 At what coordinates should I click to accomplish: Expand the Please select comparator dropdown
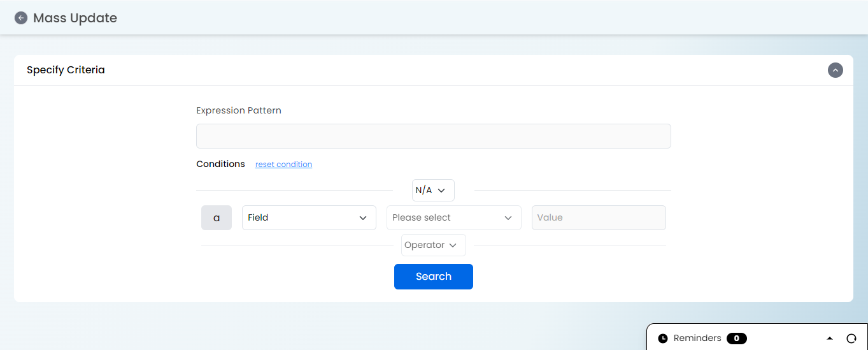pyautogui.click(x=454, y=217)
